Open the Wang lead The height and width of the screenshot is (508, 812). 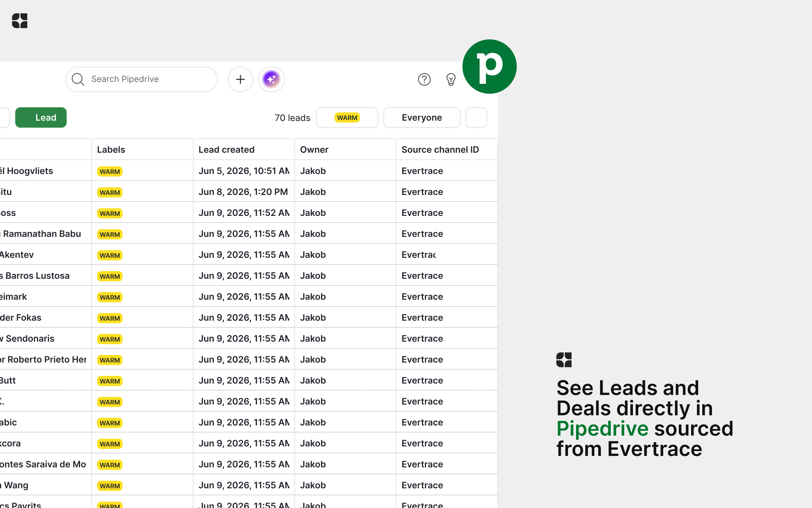point(14,485)
